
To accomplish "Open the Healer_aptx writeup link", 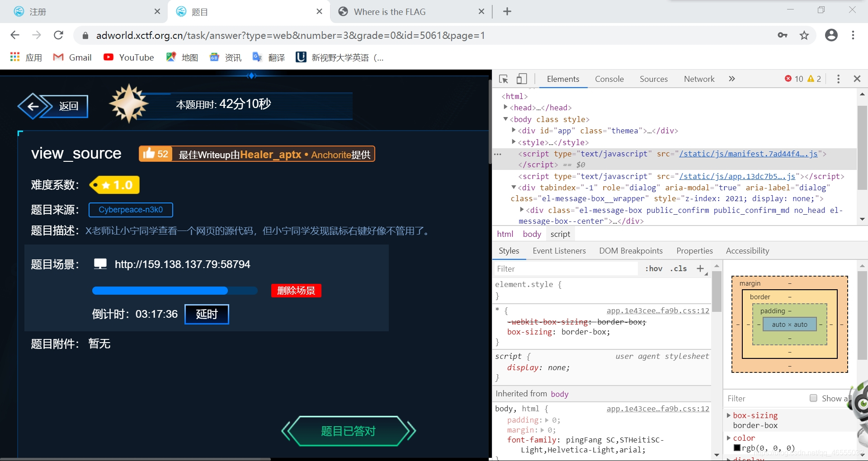I will click(270, 155).
